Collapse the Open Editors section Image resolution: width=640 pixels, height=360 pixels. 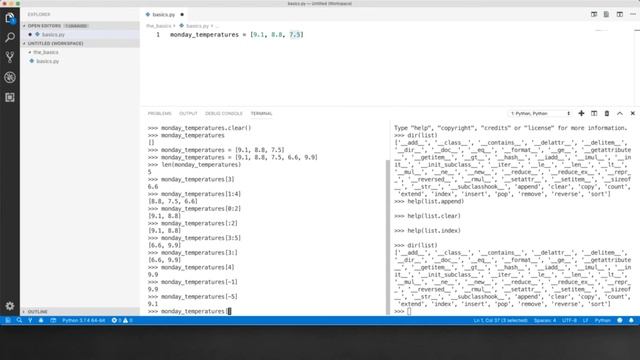[x=80, y=26]
